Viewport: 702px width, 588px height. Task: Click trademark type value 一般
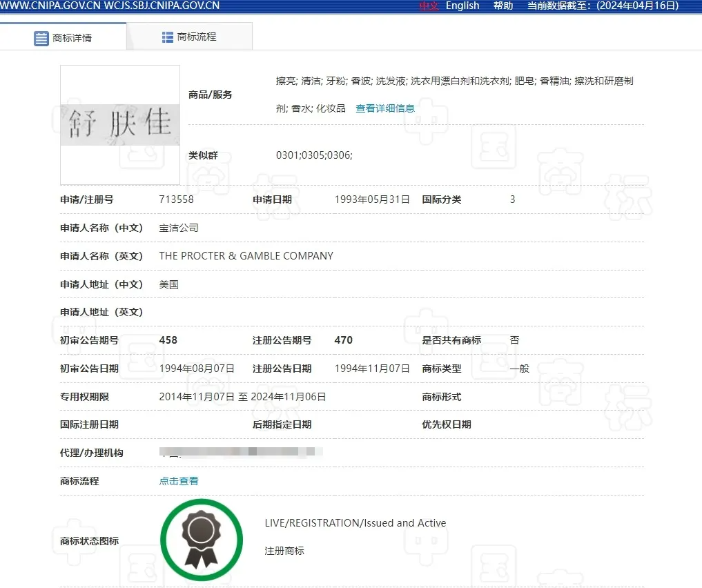click(x=519, y=369)
